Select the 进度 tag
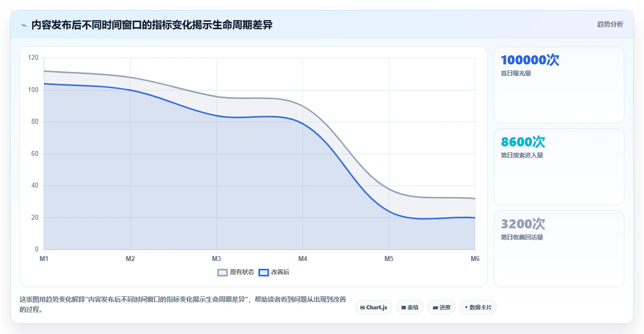Viewport: 644px width, 334px height. pos(442,307)
